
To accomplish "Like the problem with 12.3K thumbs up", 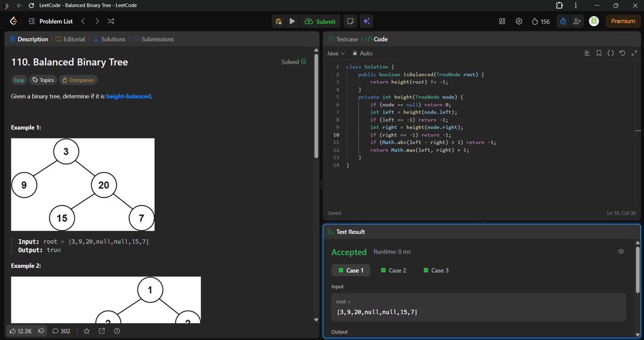I will 21,331.
